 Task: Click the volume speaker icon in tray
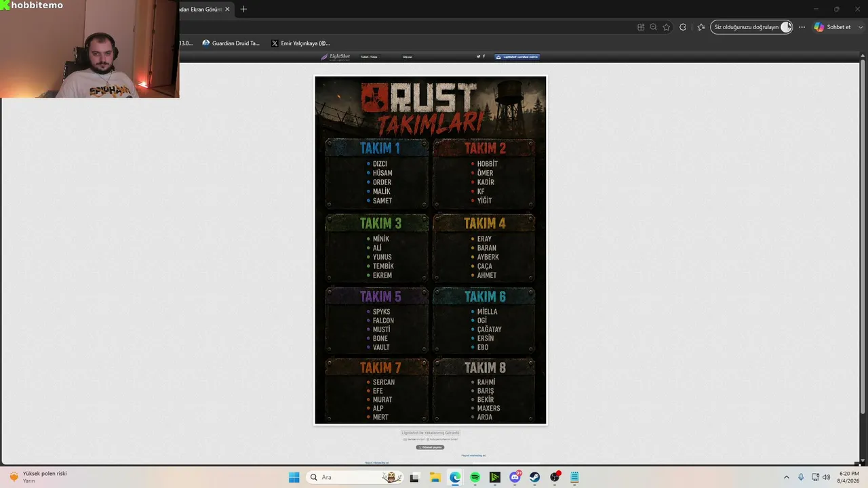coord(826,477)
